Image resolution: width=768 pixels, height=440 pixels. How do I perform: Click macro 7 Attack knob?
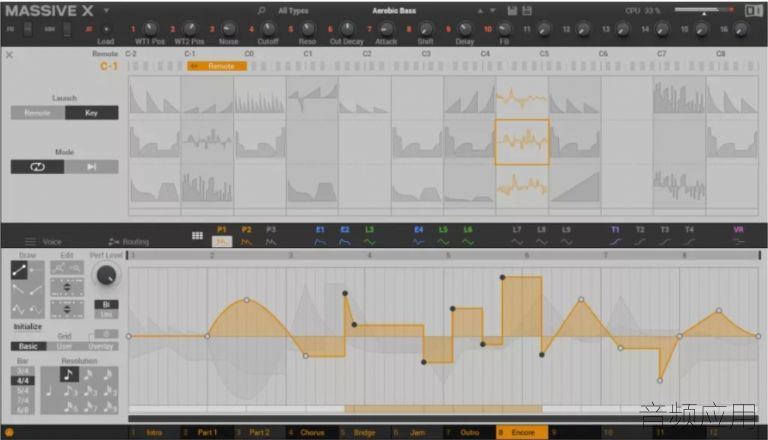point(386,29)
